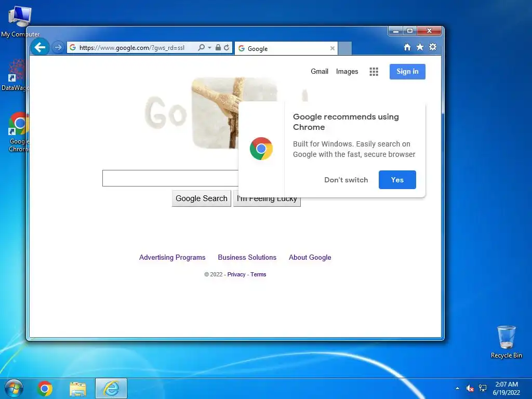Open the Windows Start menu
This screenshot has width=532, height=399.
coord(14,389)
